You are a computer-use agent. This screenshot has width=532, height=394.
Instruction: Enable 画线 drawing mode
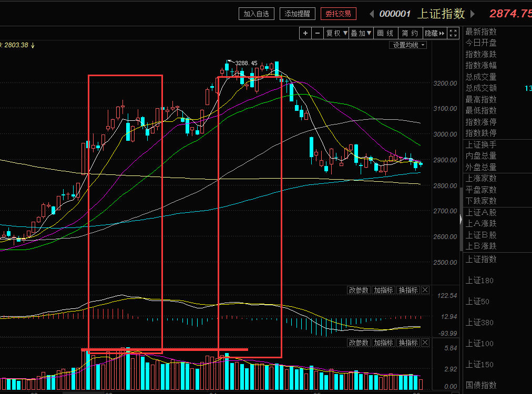(385, 33)
